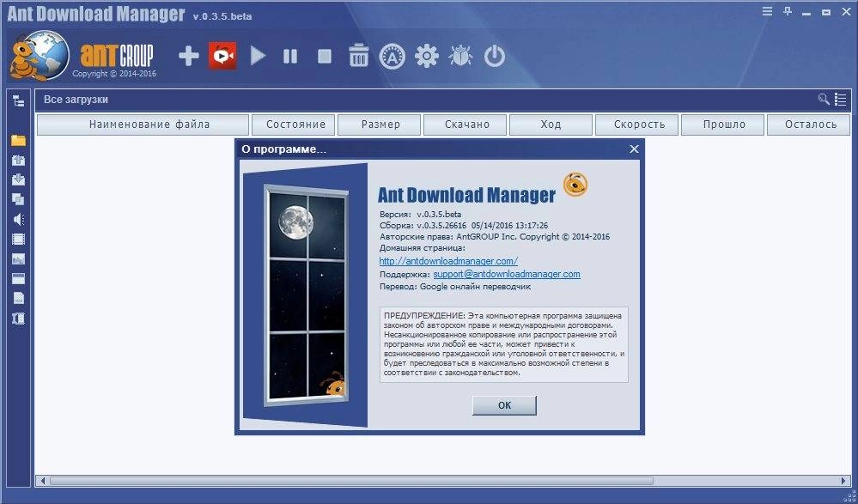This screenshot has width=858, height=504.
Task: Select the documents page category icon
Action: pos(19,298)
